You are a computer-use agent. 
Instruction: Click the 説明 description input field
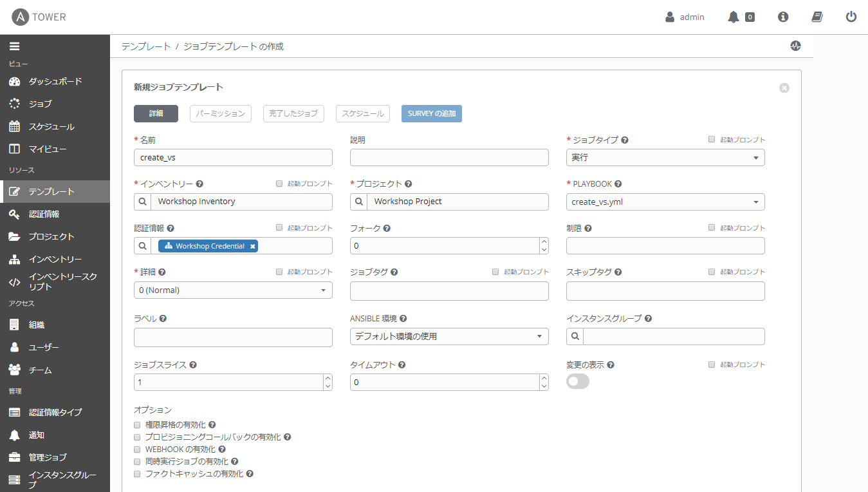[x=448, y=158]
